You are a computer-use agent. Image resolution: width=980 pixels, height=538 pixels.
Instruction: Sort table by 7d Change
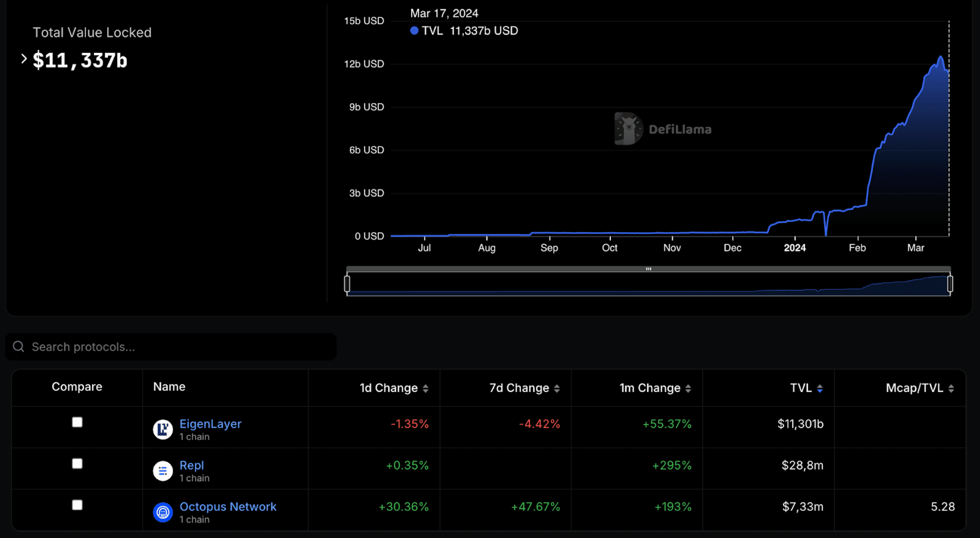click(524, 388)
